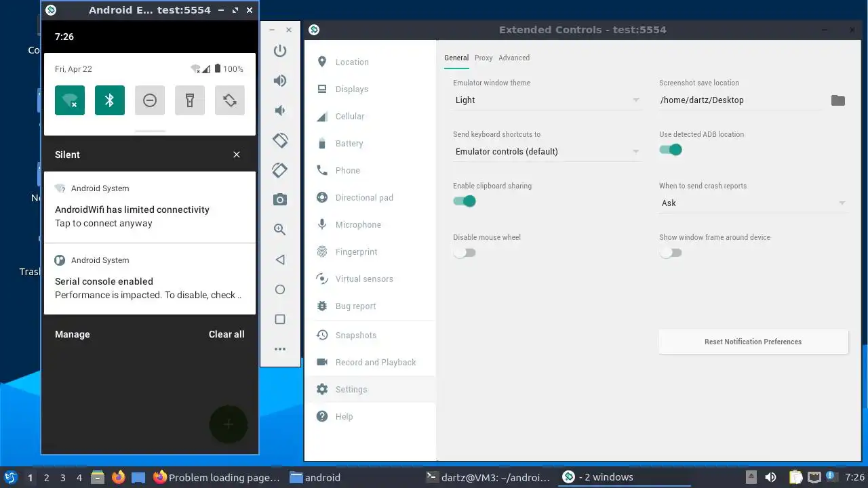Open Bug report in sidebar
The width and height of the screenshot is (868, 488).
(x=370, y=306)
